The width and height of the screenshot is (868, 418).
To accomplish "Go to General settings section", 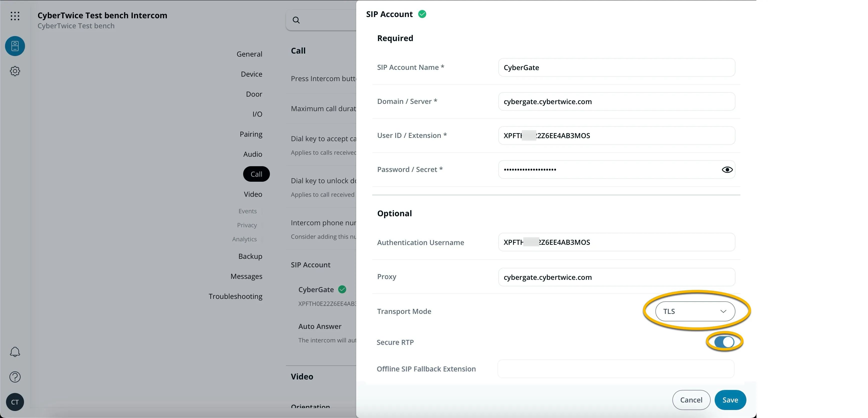I will tap(249, 54).
